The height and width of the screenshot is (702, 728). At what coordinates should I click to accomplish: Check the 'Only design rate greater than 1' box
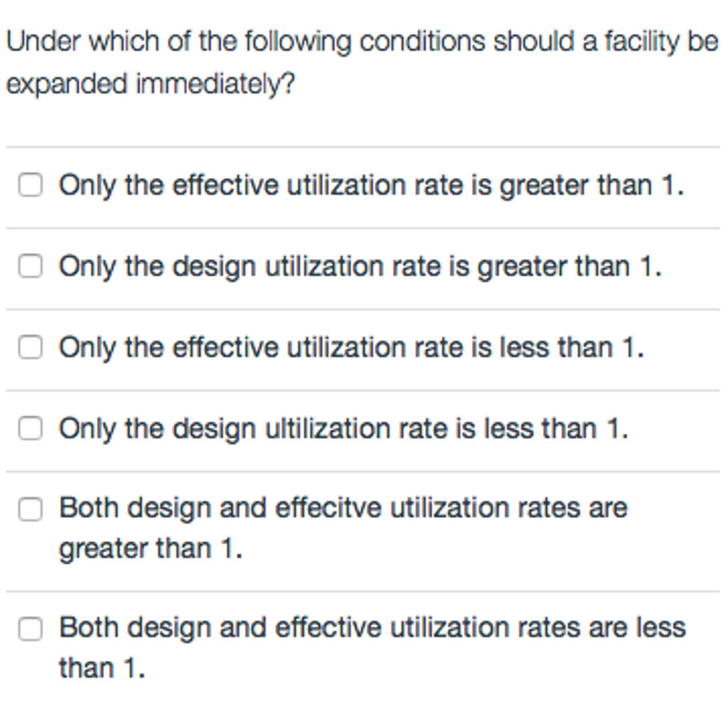30,267
